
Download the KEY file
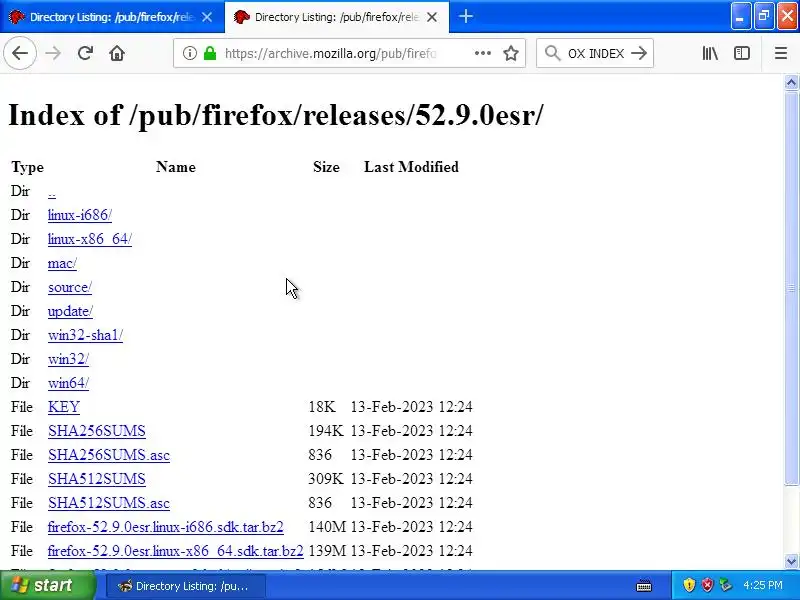(64, 407)
